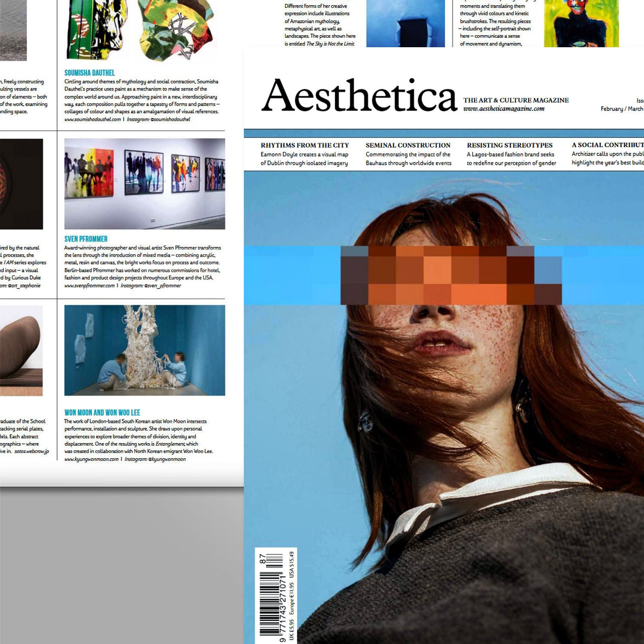Image resolution: width=644 pixels, height=644 pixels.
Task: Click 'THE ART & CULTURE MAGAZINE' tagline
Action: (516, 100)
